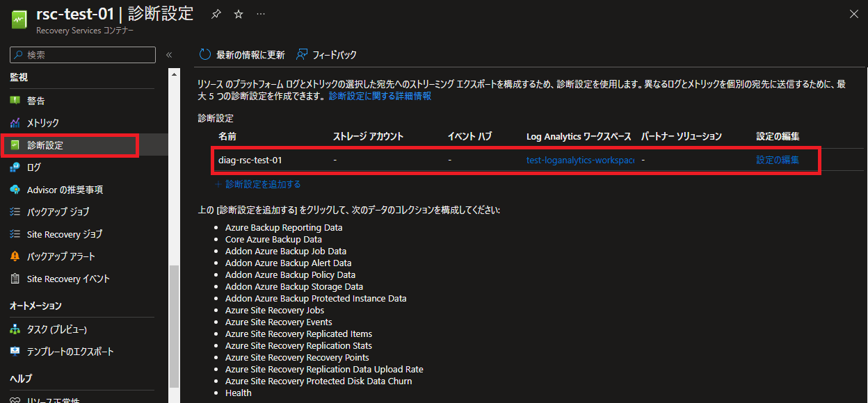Click the バックアップ ジョブ list icon
The height and width of the screenshot is (403, 868).
(15, 211)
